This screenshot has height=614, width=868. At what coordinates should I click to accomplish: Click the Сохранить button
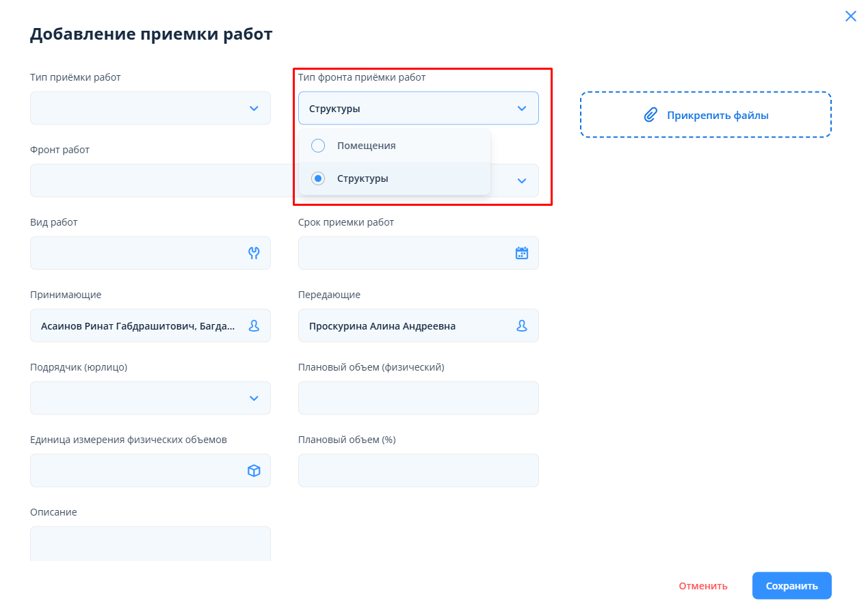pyautogui.click(x=791, y=586)
